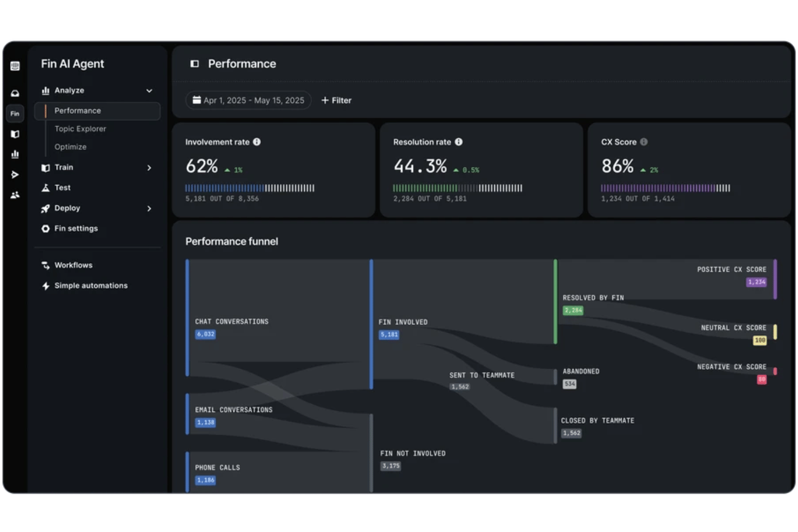Go to Optimize in the sidebar
Image resolution: width=798 pixels, height=532 pixels.
click(71, 147)
